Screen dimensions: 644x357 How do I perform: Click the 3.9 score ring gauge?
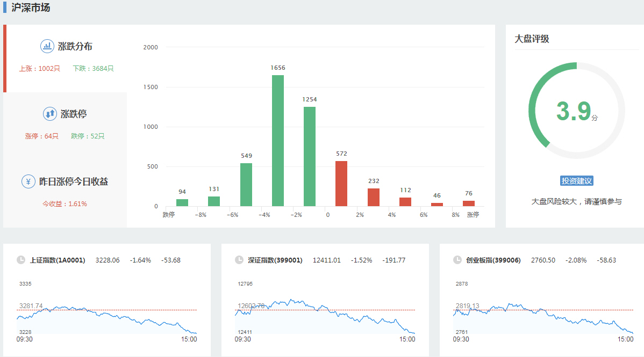point(576,111)
